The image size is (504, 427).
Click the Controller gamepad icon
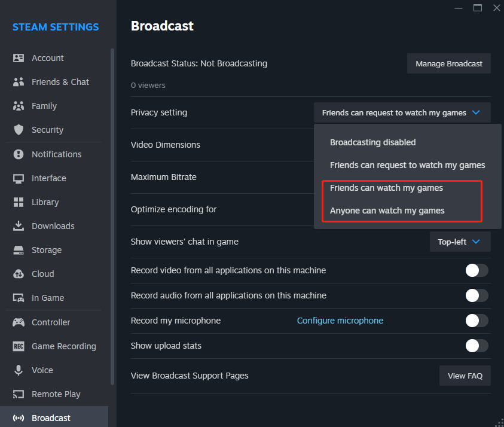point(19,322)
